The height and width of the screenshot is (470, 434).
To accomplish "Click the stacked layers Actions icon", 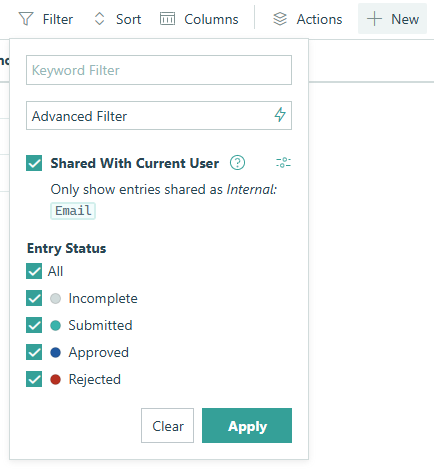I will click(280, 19).
